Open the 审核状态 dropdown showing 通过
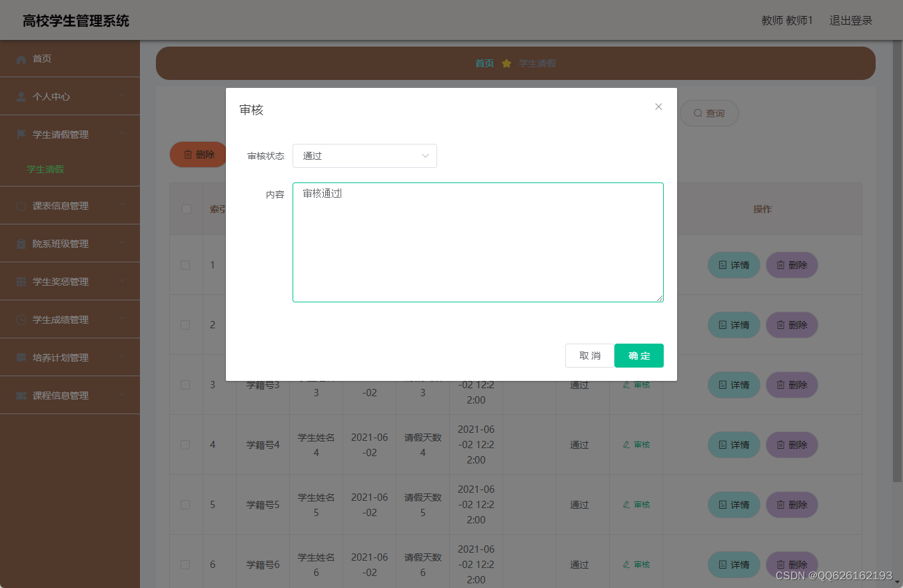The width and height of the screenshot is (903, 588). (x=365, y=156)
